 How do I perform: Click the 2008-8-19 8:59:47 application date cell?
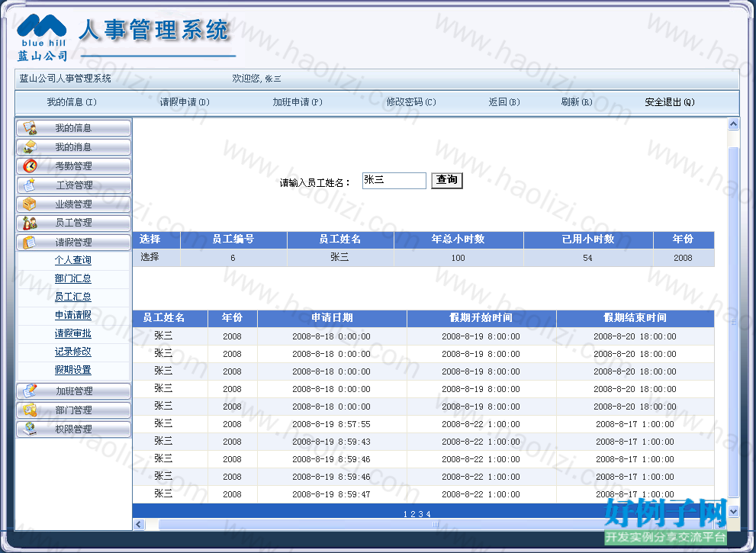[x=331, y=494]
